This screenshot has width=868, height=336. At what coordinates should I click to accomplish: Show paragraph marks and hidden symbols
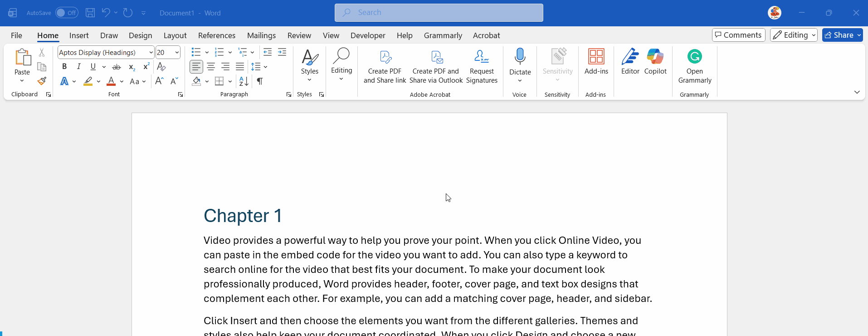coord(260,81)
